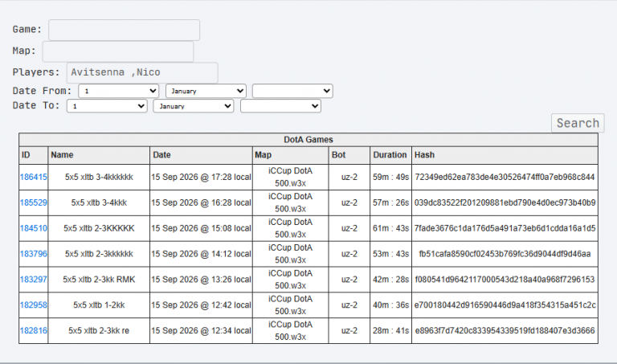Open game ID 183796 link

click(34, 254)
